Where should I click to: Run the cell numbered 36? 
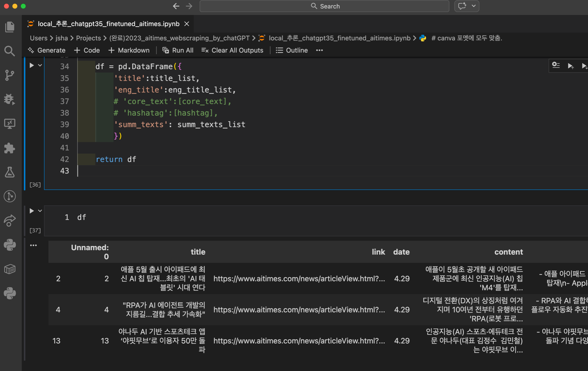(x=32, y=65)
